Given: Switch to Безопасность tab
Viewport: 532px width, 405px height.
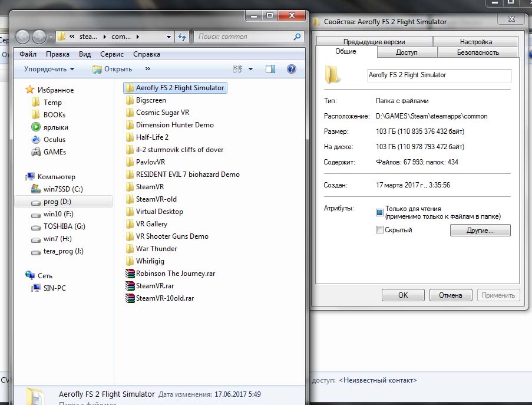Looking at the screenshot, I should (x=478, y=52).
